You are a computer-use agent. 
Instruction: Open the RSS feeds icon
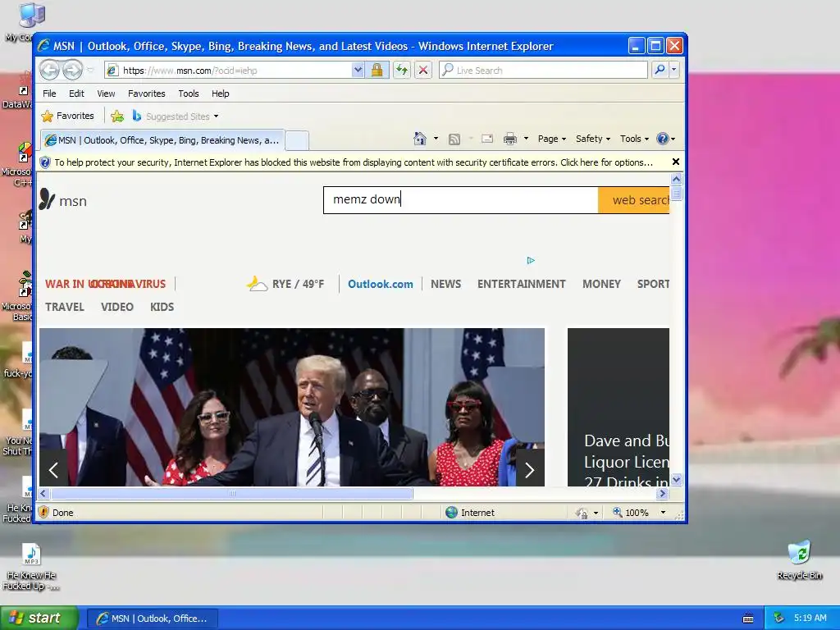click(x=454, y=139)
